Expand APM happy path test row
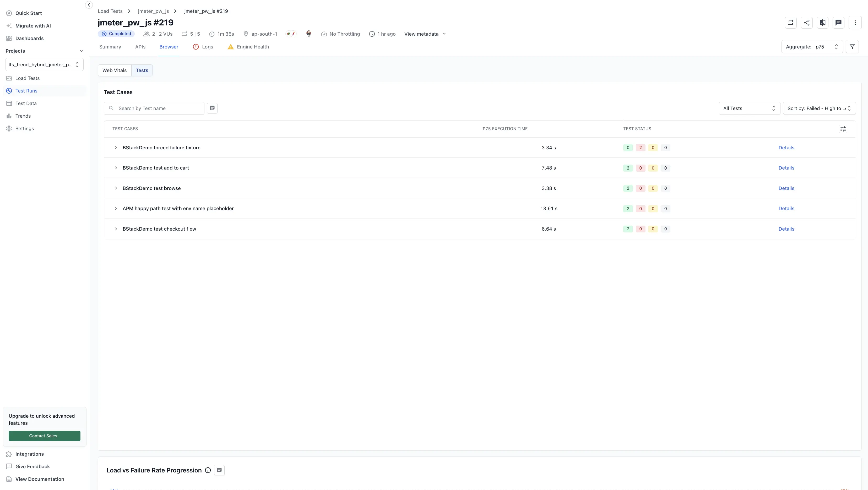Image resolution: width=868 pixels, height=490 pixels. coord(116,209)
